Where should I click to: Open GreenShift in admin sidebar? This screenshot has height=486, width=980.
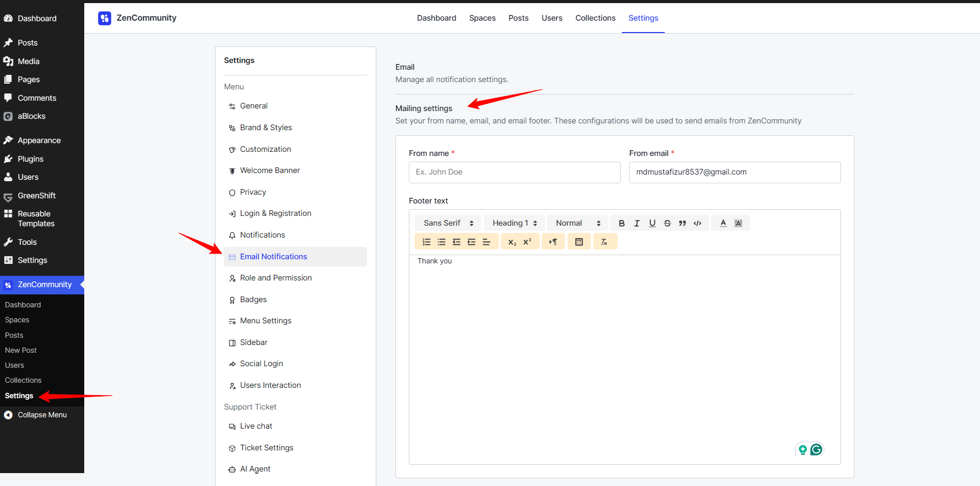(x=42, y=196)
